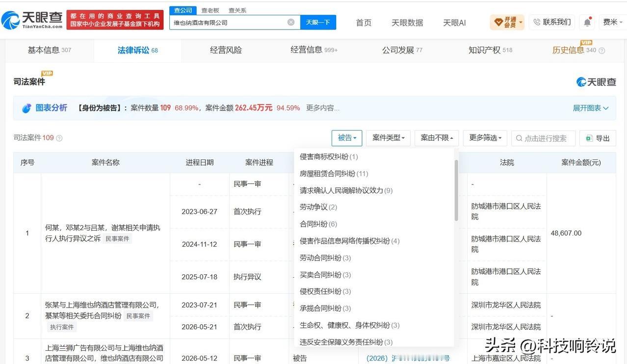Screen dimensions: 627x364
Task: Click the 点击进行搜索 case search field
Action: tap(543, 138)
